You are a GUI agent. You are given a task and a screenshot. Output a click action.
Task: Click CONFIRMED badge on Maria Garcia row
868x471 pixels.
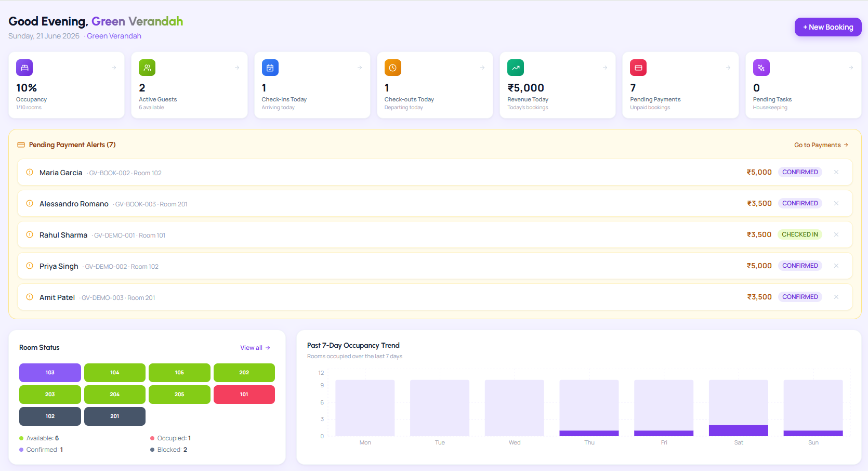[x=800, y=172]
